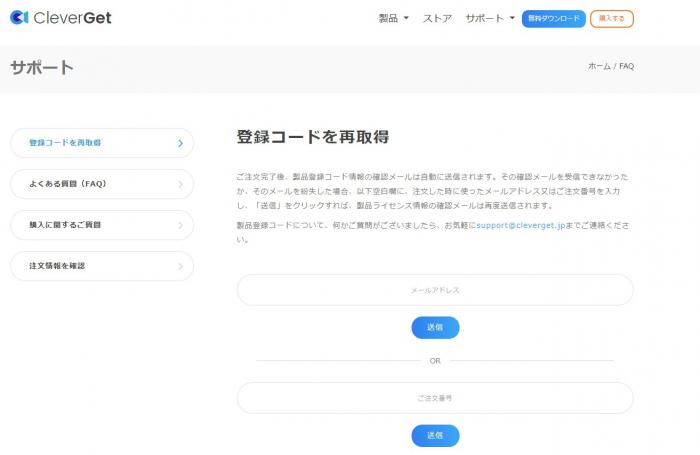Focus the メールアドレス input field
The width and height of the screenshot is (700, 455).
435,290
